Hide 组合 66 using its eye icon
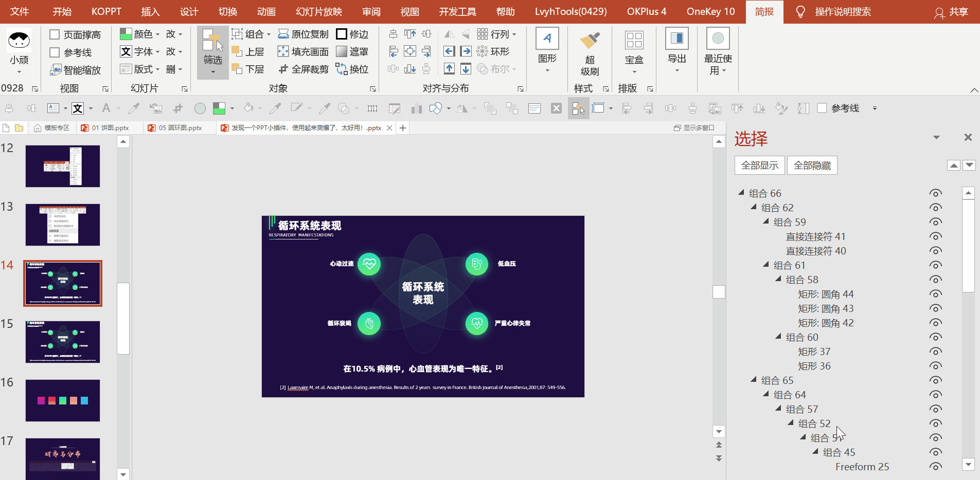The height and width of the screenshot is (480, 980). click(935, 193)
